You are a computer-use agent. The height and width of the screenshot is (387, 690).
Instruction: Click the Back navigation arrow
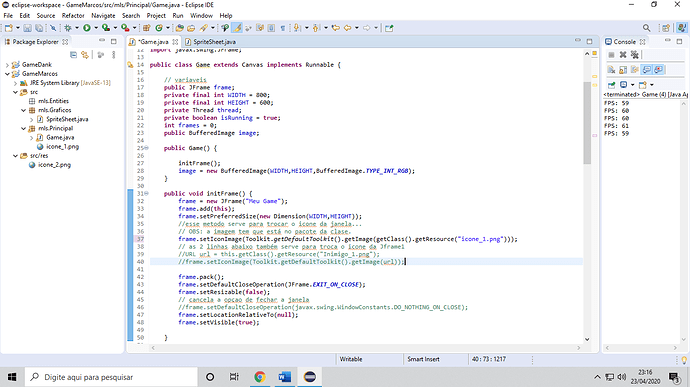pyautogui.click(x=348, y=28)
